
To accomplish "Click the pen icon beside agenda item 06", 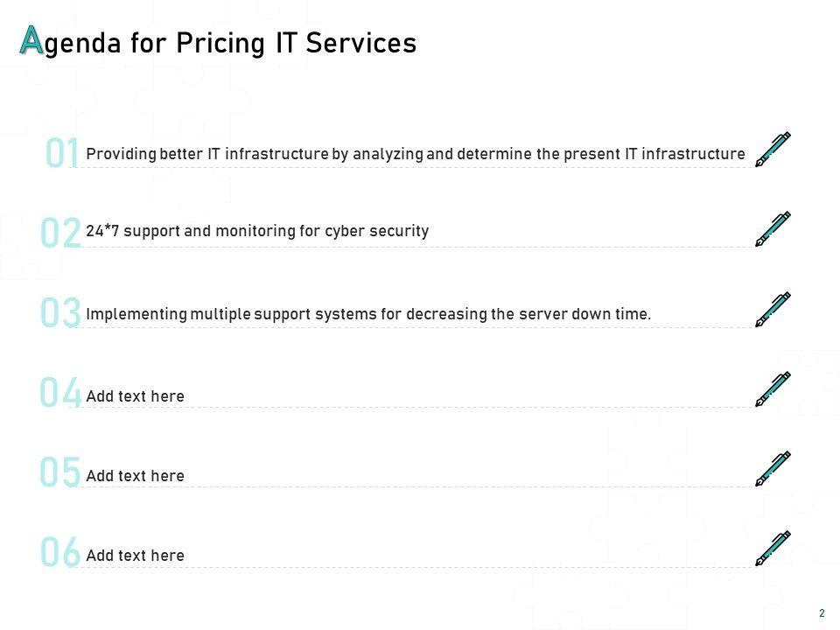I will click(x=773, y=549).
